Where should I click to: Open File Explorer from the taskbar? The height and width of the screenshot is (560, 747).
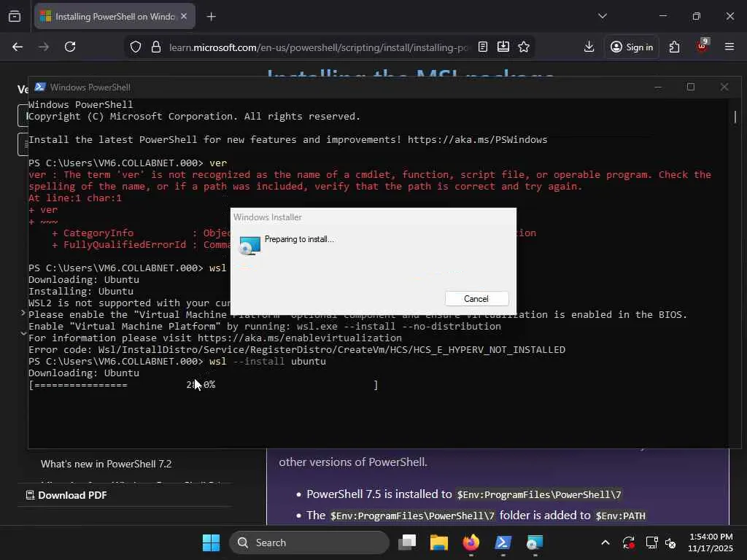click(x=438, y=542)
